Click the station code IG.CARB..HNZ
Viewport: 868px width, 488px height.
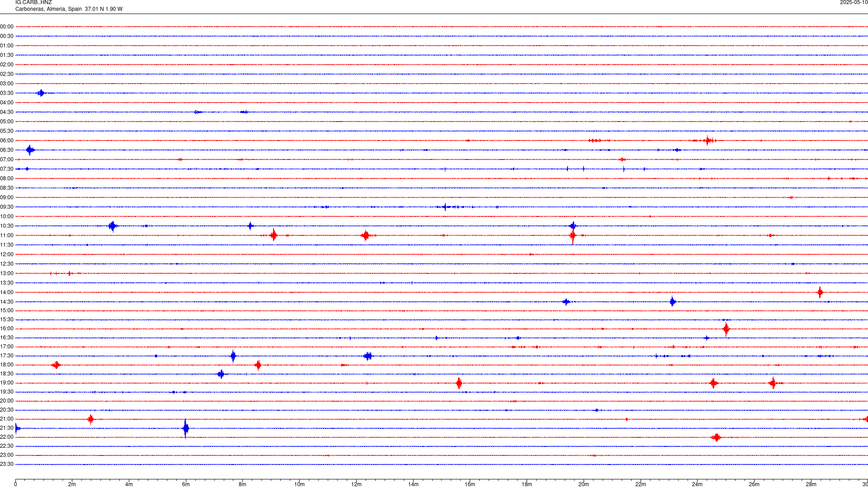[x=33, y=3]
